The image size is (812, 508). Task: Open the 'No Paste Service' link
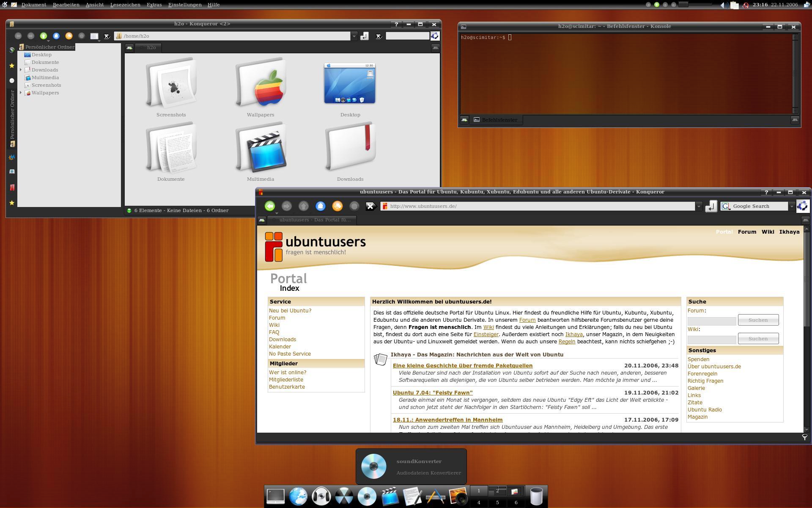point(290,354)
